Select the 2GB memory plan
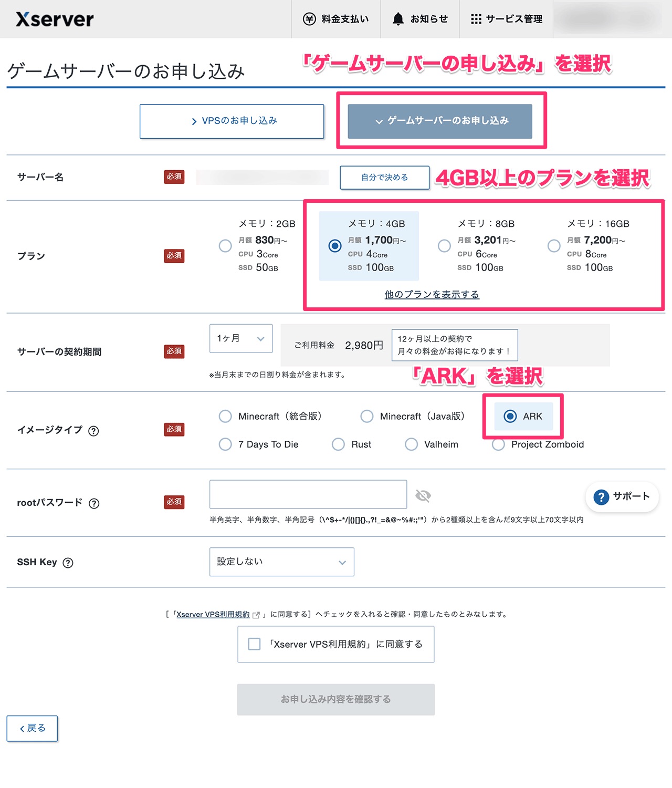This screenshot has height=788, width=672. pos(225,245)
